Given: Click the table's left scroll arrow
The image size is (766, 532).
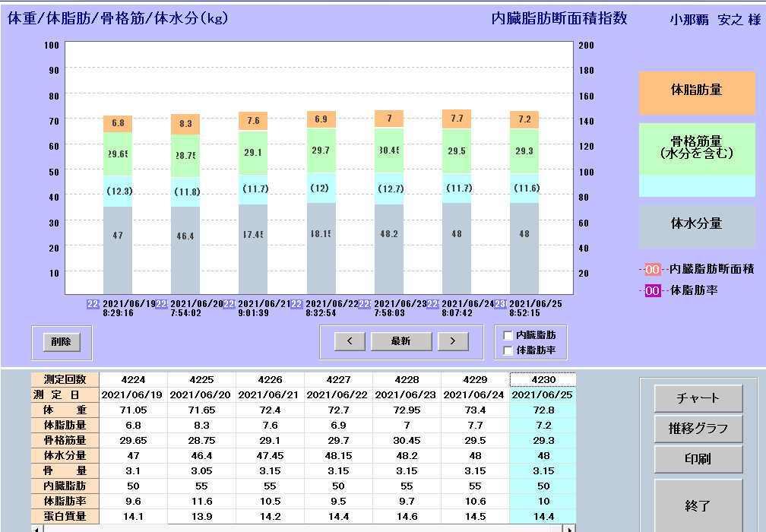Looking at the screenshot, I should [35, 527].
